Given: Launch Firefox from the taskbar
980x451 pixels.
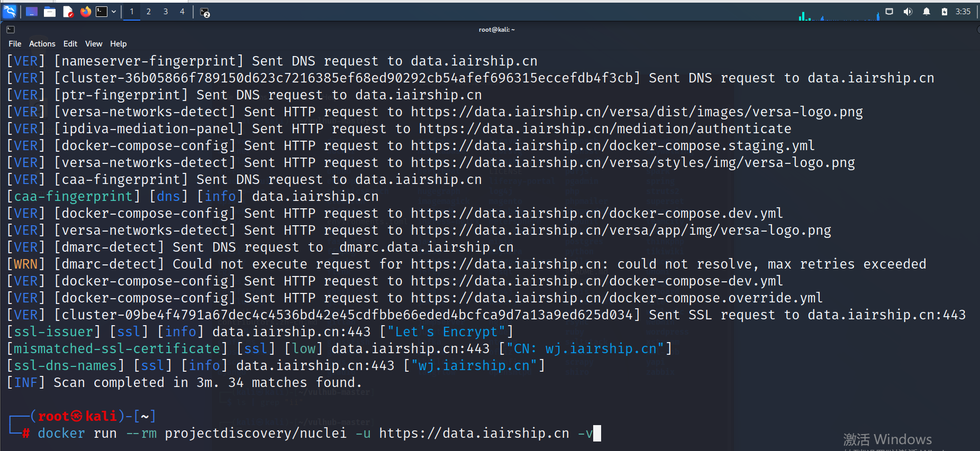Looking at the screenshot, I should (x=85, y=11).
